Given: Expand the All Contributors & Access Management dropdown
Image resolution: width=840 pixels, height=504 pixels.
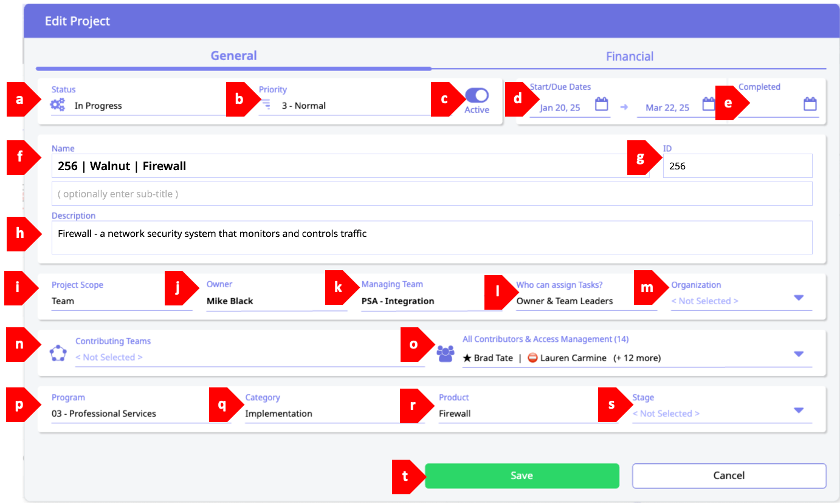Looking at the screenshot, I should click(799, 354).
